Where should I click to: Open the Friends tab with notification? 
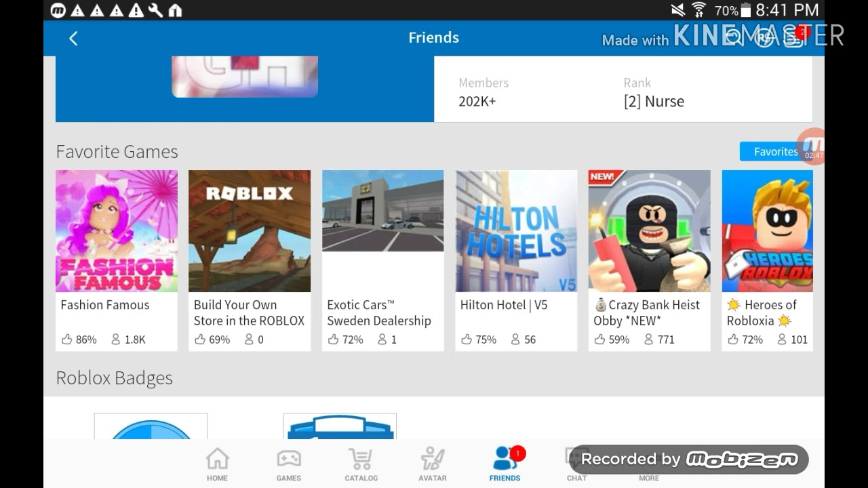click(505, 464)
